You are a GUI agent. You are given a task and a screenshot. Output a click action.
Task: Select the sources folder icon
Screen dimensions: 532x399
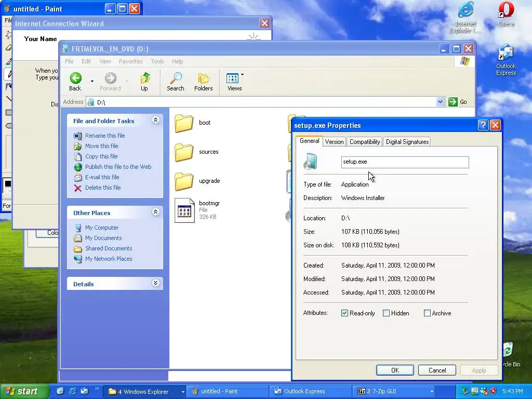pos(184,152)
